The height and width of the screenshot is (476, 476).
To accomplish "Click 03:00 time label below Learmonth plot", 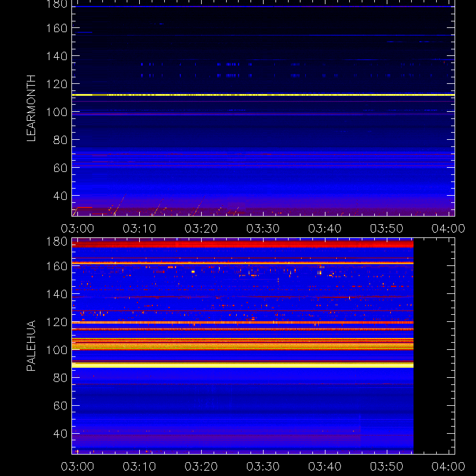I will pyautogui.click(x=77, y=228).
